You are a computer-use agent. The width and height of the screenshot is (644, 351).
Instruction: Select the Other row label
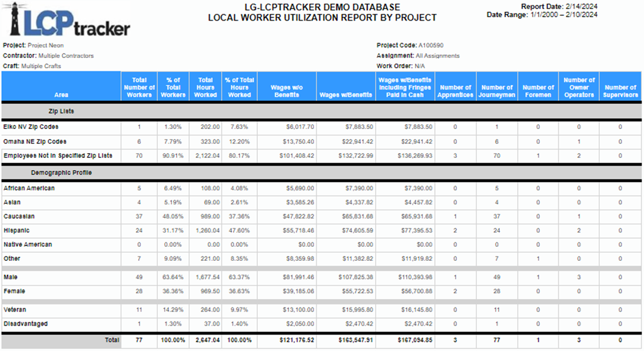(12, 259)
